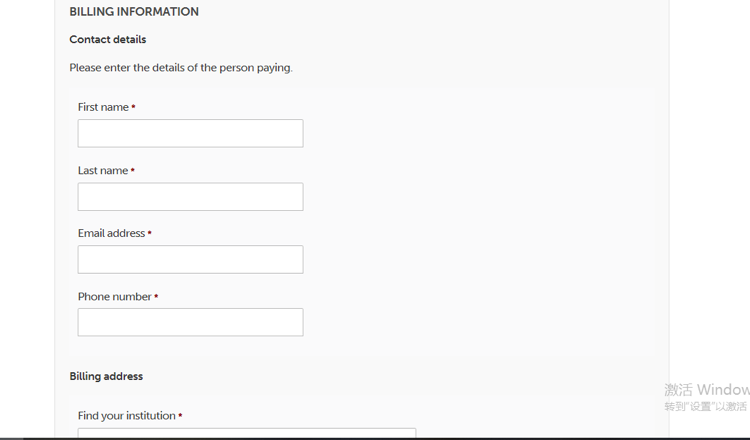Click the "Find your institution" label
This screenshot has width=750, height=440.
click(x=126, y=416)
